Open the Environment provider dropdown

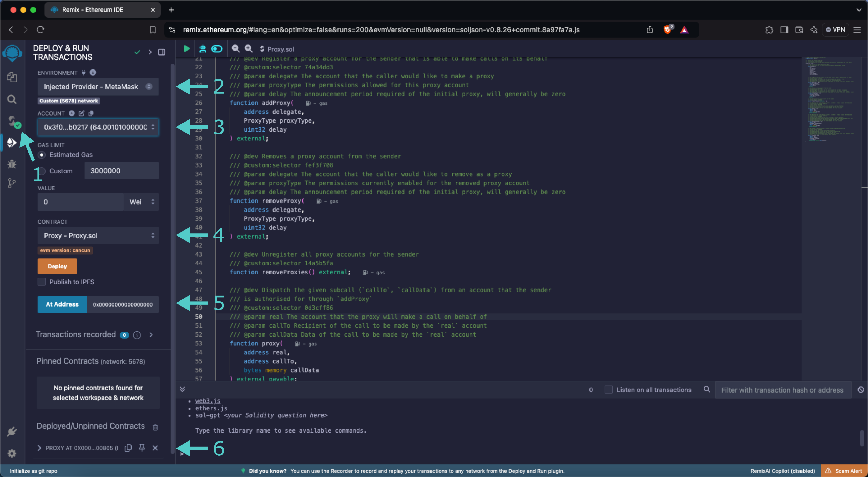tap(98, 87)
